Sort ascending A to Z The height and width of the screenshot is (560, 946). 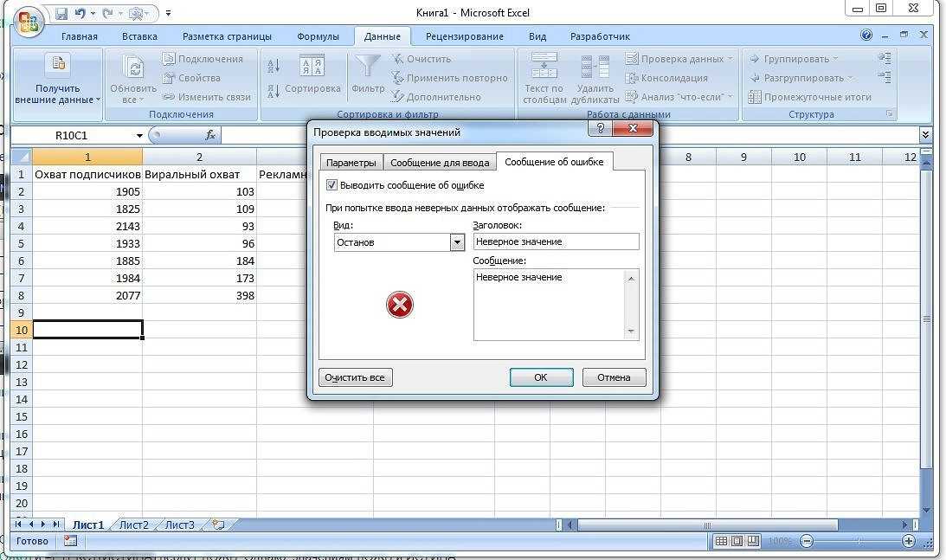pyautogui.click(x=273, y=65)
